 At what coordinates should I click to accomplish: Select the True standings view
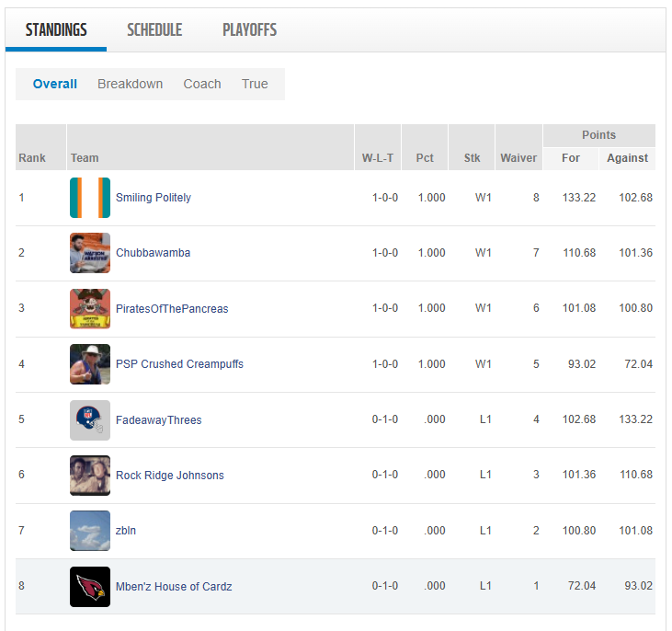coord(255,84)
